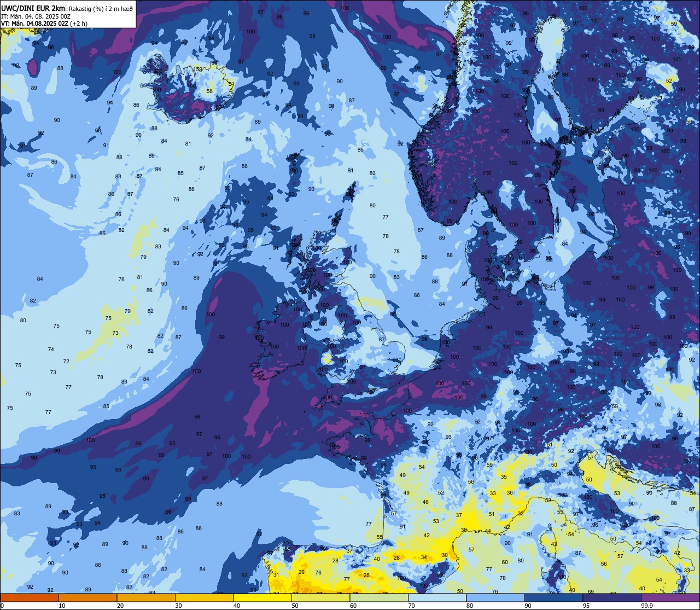Viewport: 700px width, 610px height.
Task: Click the '35' humidity value in southeast France
Action: pyautogui.click(x=504, y=477)
